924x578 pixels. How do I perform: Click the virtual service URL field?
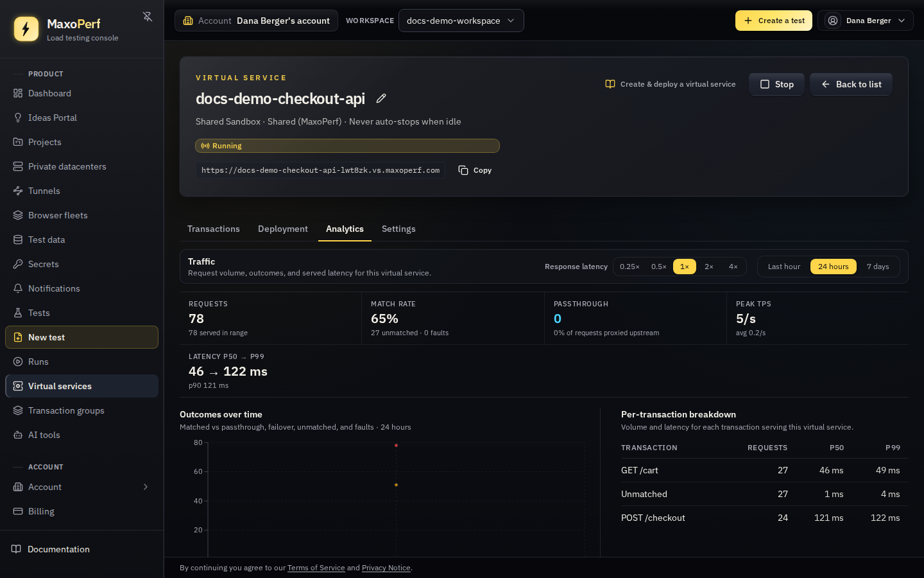(x=320, y=170)
